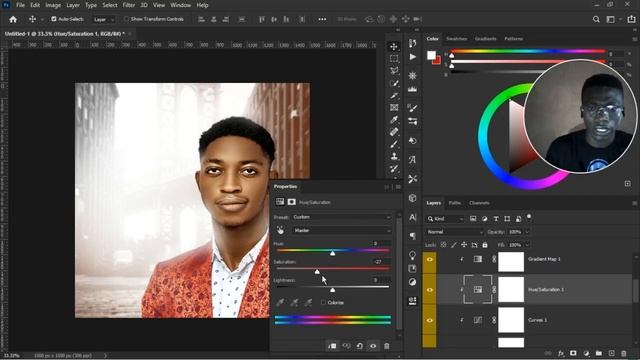Viewport: 640px width, 360px height.
Task: Select the Rectangular Marquee tool
Action: point(394,59)
